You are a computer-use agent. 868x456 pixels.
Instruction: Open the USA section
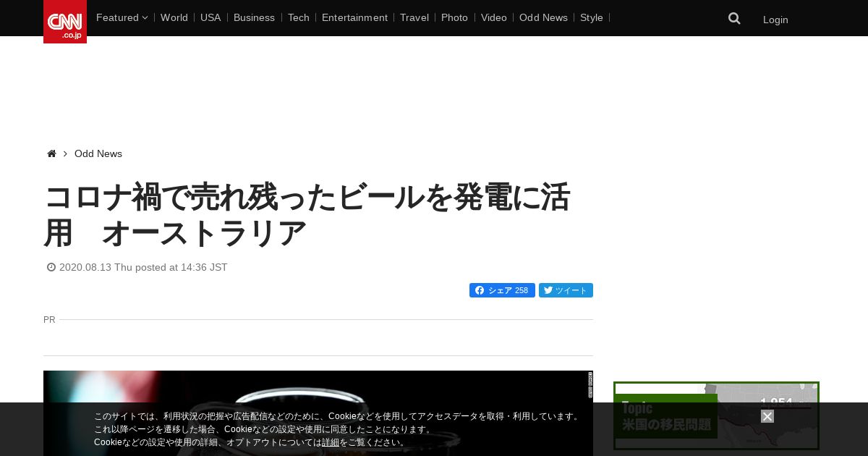(210, 17)
